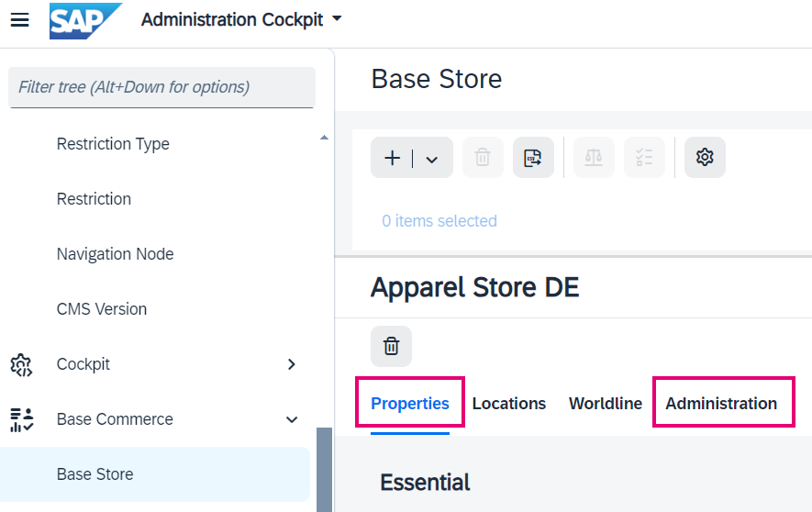812x512 pixels.
Task: Click the tree scroll up arrow
Action: (x=324, y=138)
